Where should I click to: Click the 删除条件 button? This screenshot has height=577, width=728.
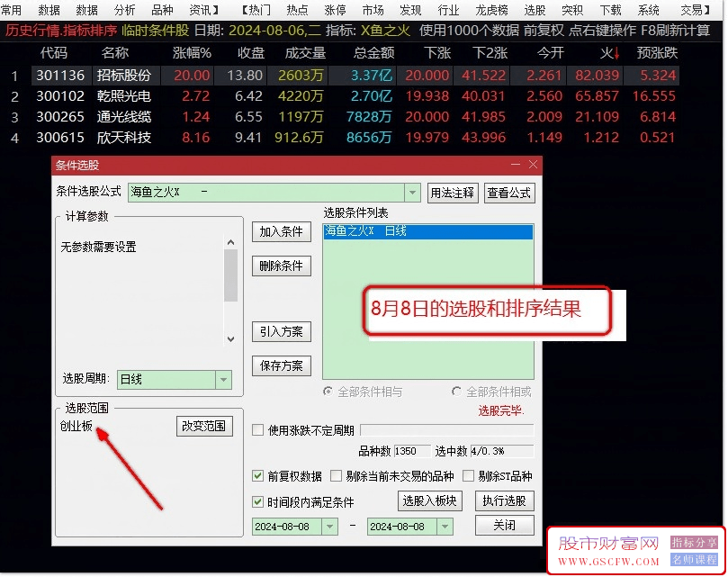(x=282, y=266)
